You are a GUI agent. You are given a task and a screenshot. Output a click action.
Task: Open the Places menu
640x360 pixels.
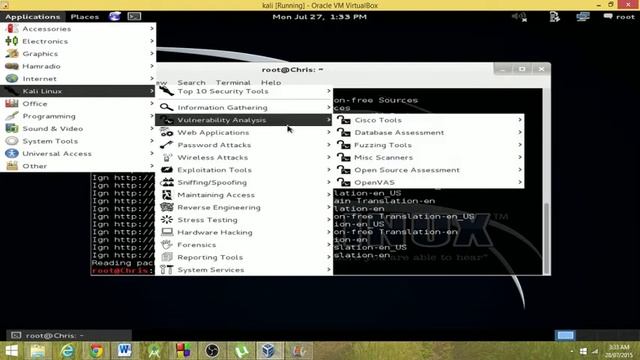(84, 16)
